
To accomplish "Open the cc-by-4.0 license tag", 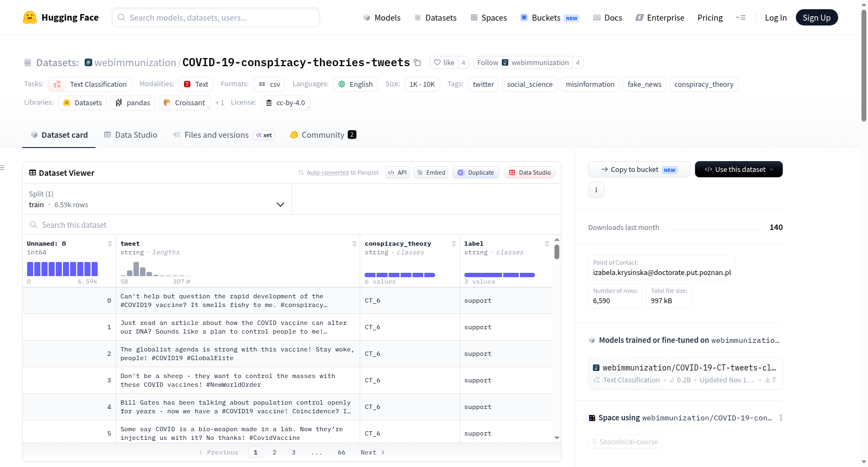I will 286,103.
